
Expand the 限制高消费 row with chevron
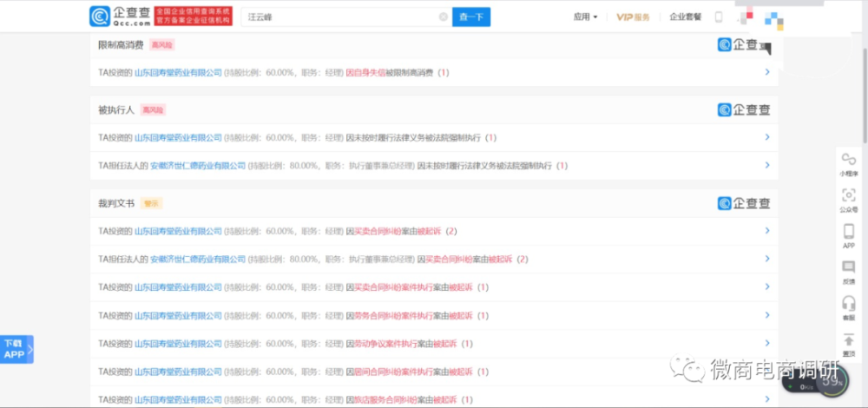click(767, 72)
